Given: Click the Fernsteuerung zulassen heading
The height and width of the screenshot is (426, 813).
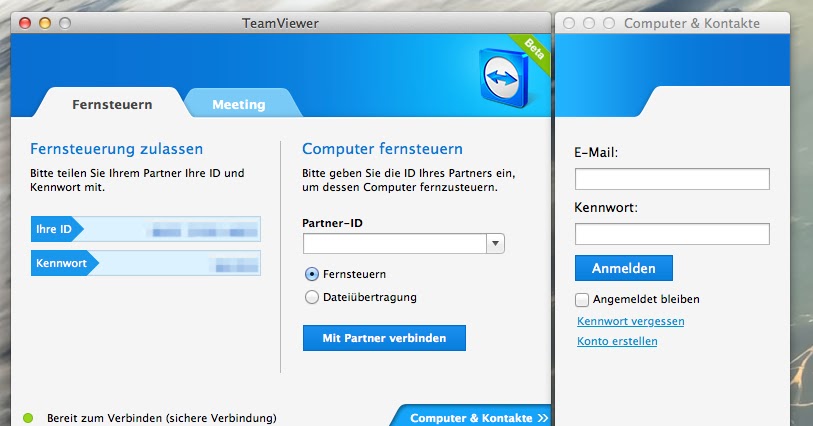Looking at the screenshot, I should [x=116, y=149].
